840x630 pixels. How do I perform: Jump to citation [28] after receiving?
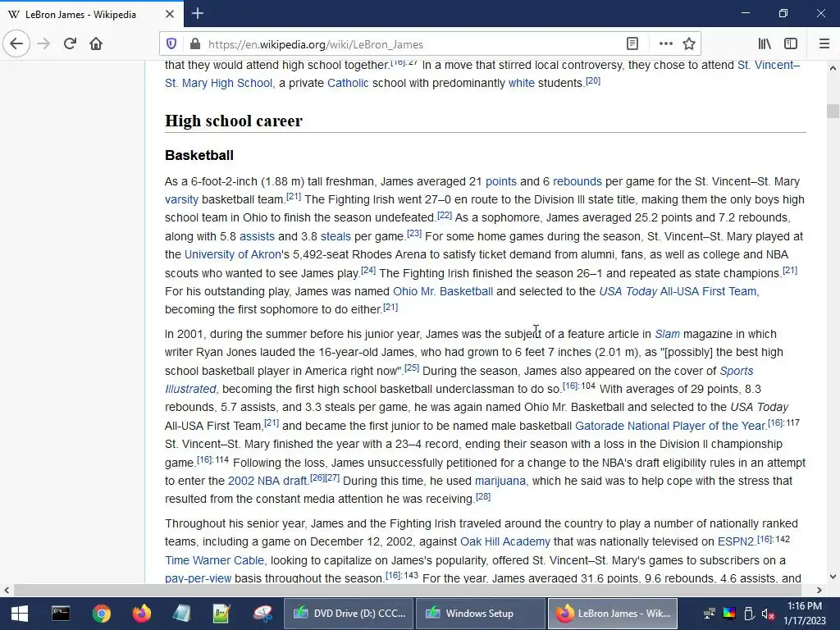click(482, 496)
